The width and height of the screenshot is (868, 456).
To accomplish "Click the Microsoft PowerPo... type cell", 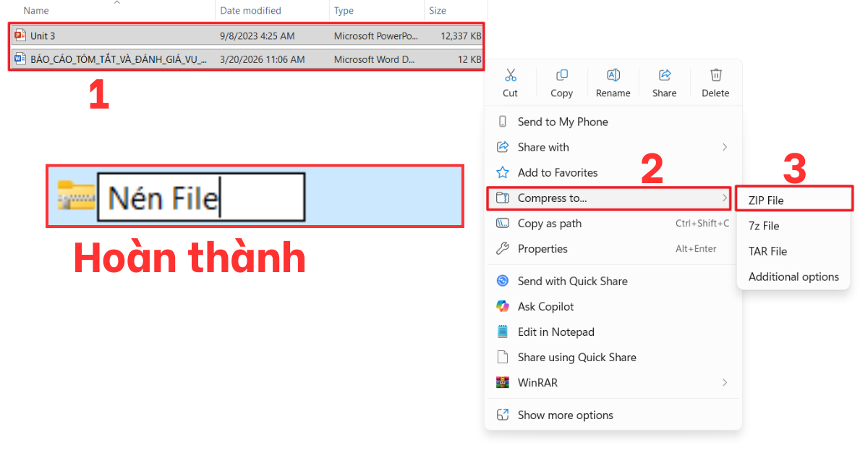I will coord(376,35).
